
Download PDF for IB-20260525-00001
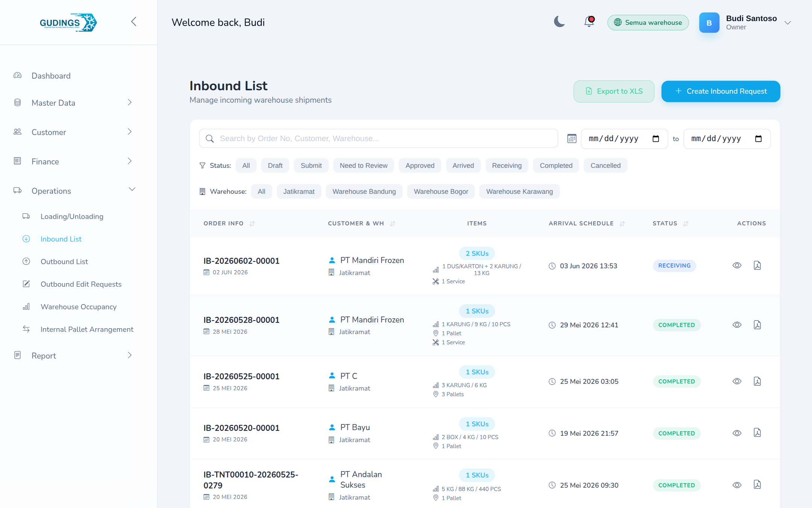point(757,381)
